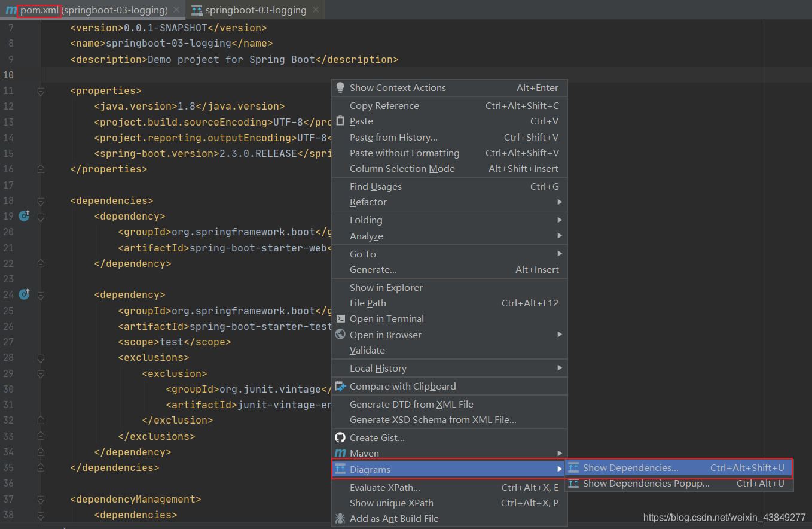Open the Diagrams submenu entry
The image size is (812, 529).
[x=449, y=469]
